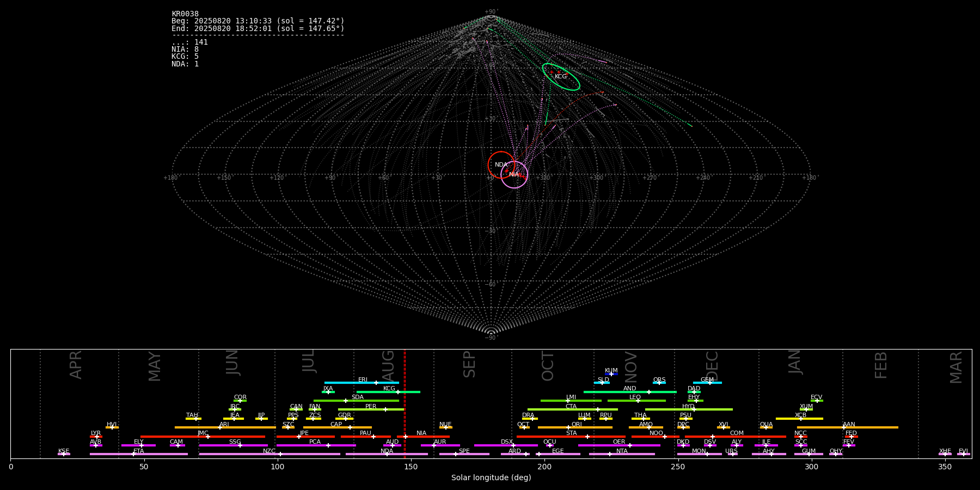Click the '...: 141' sporadic count entry
This screenshot has width=980, height=490.
[189, 42]
